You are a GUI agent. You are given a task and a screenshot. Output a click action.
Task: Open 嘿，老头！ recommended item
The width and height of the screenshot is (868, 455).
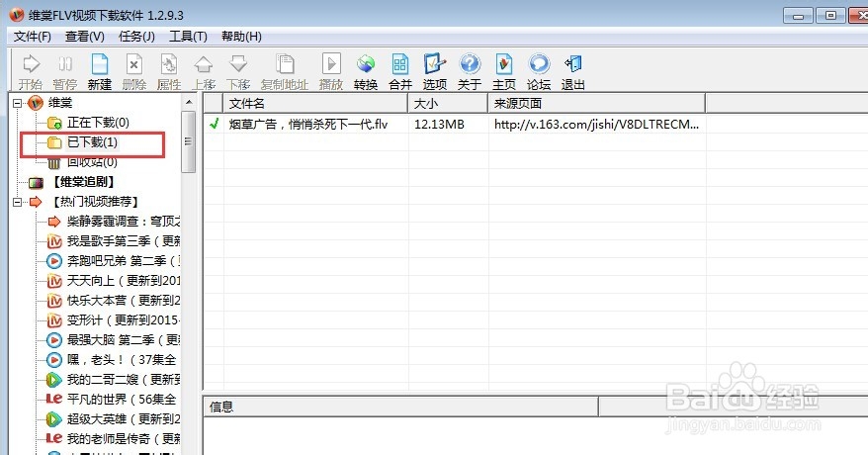click(x=122, y=360)
